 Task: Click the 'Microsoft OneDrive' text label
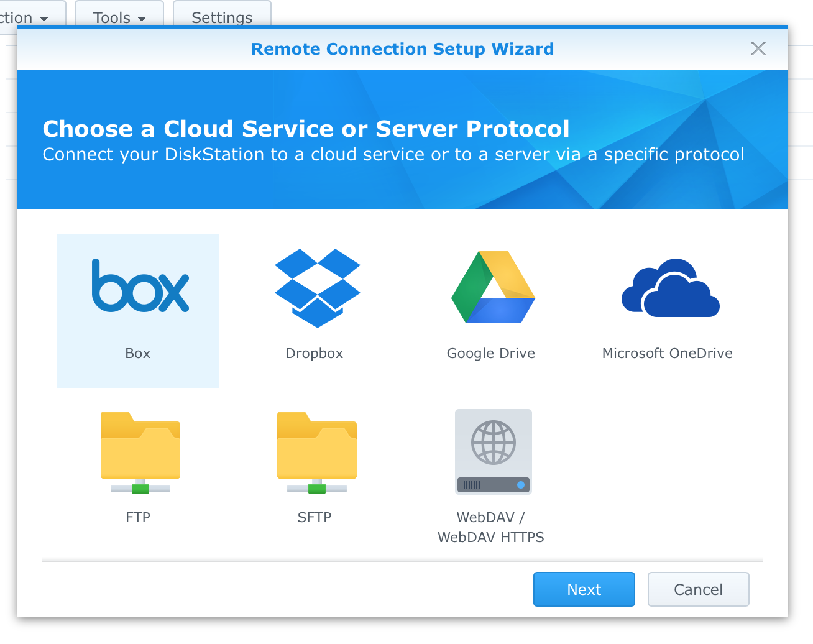(667, 353)
